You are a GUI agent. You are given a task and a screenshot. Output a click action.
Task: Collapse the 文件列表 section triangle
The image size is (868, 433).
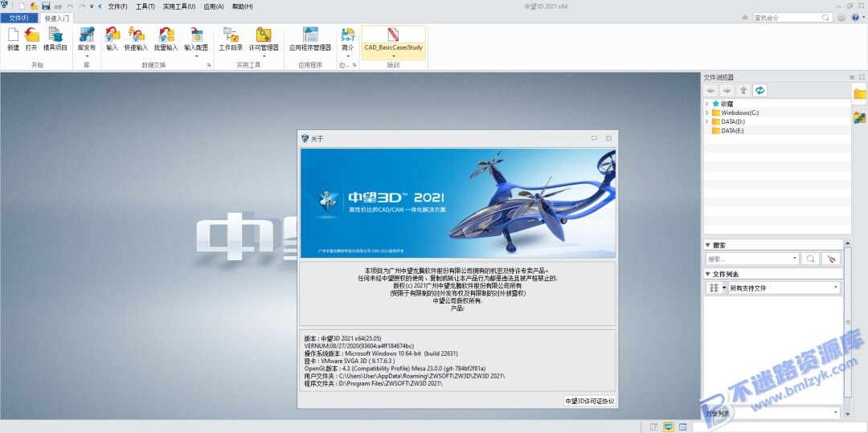point(707,274)
